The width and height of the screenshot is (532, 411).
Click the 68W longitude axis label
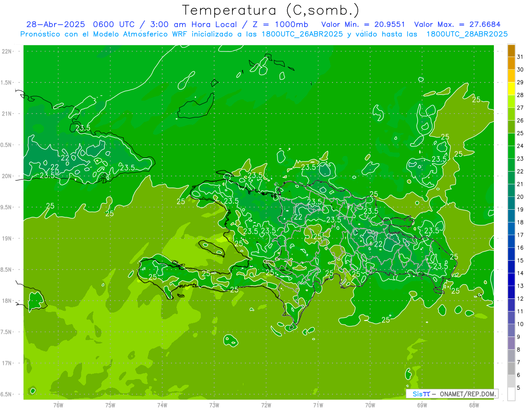474,404
